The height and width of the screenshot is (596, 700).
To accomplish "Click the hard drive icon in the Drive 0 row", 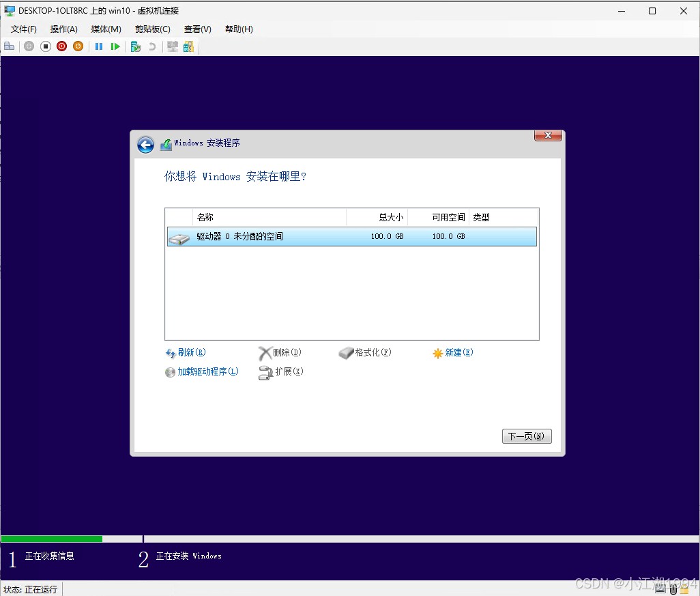I will click(x=179, y=239).
